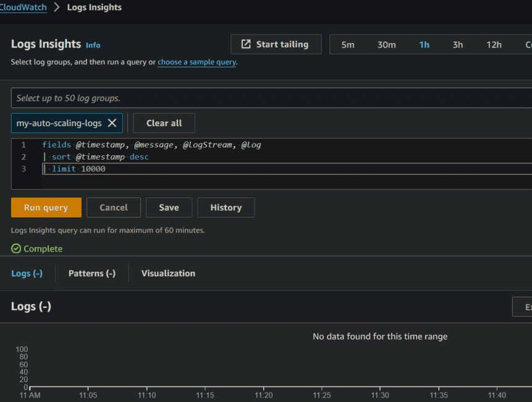532x402 pixels.
Task: Click the Cancel button
Action: tap(114, 207)
